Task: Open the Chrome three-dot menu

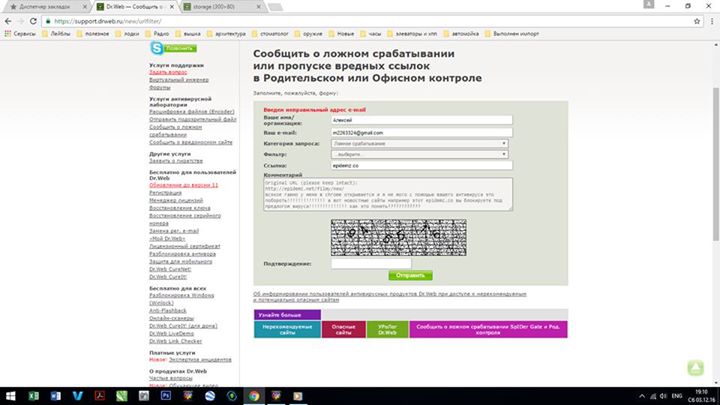Action: tap(712, 21)
